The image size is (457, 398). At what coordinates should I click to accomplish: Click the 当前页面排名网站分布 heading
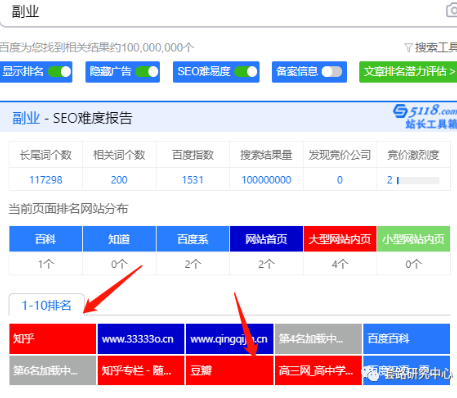click(68, 209)
